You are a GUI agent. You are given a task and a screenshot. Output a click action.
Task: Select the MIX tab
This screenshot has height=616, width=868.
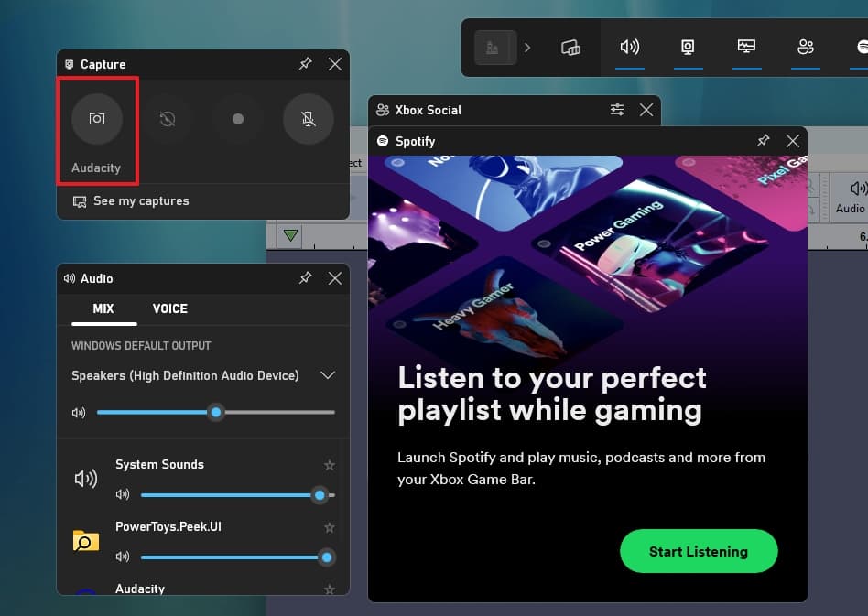point(103,308)
